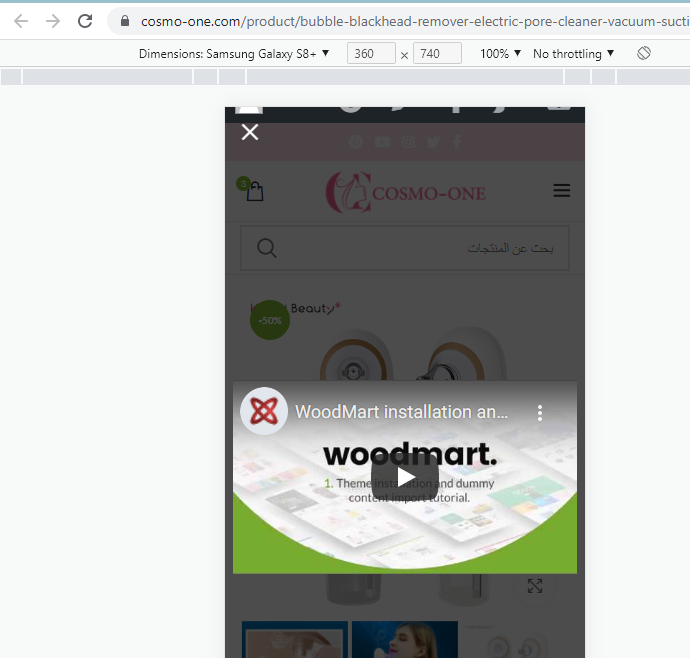Click the search magnifier icon
690x658 pixels.
pos(267,248)
